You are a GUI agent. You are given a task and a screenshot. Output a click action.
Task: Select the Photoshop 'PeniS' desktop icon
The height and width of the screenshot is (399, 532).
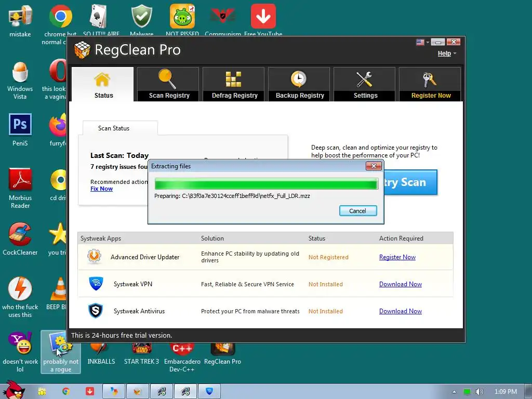tap(20, 129)
